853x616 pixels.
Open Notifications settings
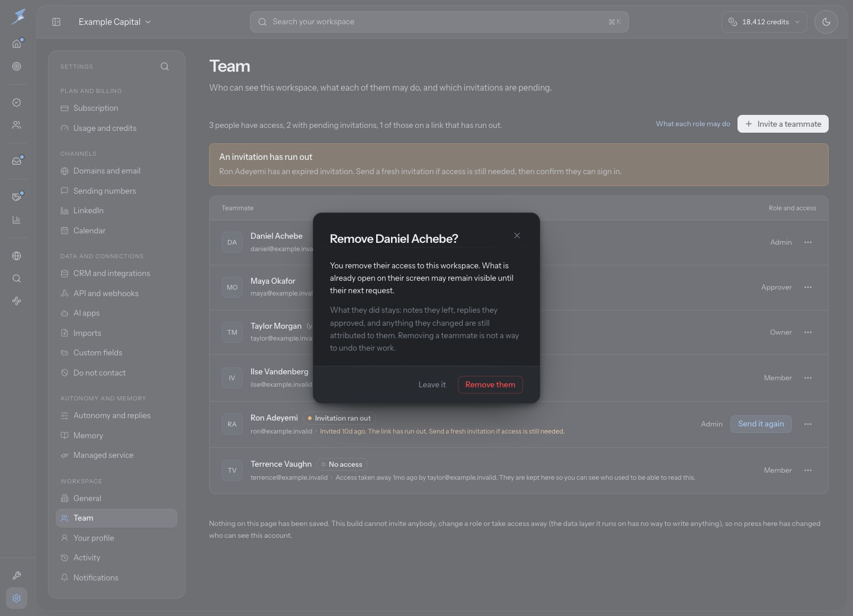[117, 577]
